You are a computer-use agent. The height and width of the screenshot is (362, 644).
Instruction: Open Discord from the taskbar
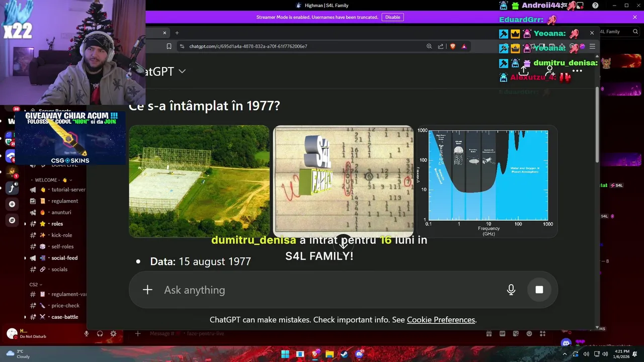(359, 354)
